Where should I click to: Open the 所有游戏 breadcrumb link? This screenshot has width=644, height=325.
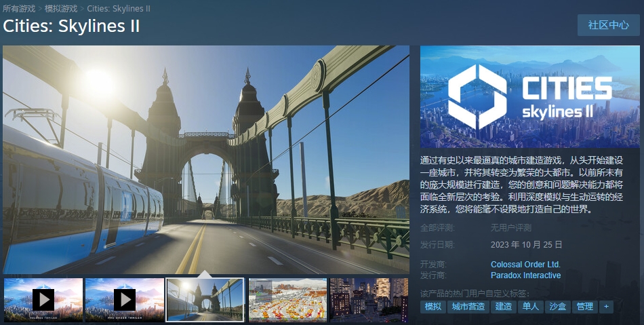click(19, 8)
